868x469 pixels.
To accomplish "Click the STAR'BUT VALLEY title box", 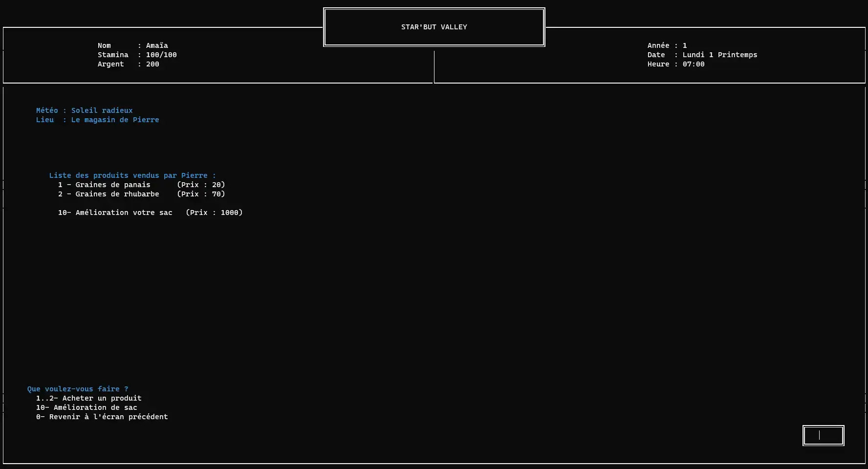I will pos(434,27).
